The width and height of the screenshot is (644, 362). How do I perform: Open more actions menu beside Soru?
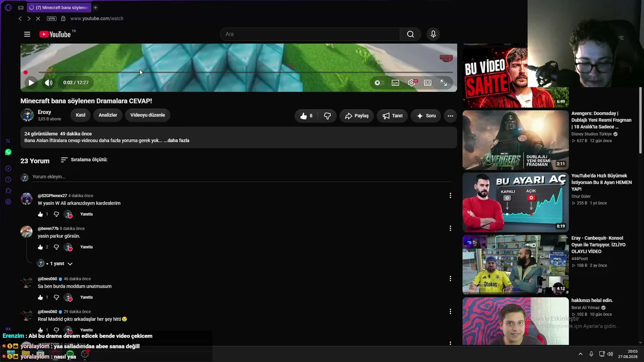pos(450,116)
